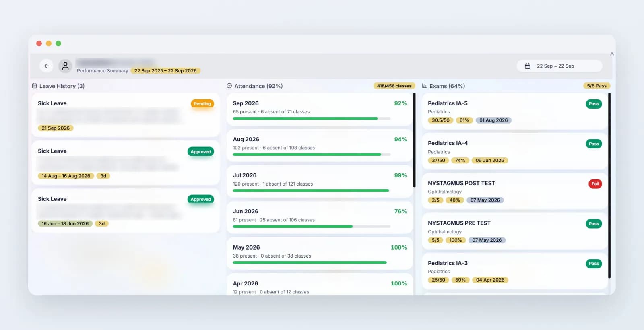The height and width of the screenshot is (330, 644).
Task: Click the Leave History (3) heading
Action: point(62,86)
